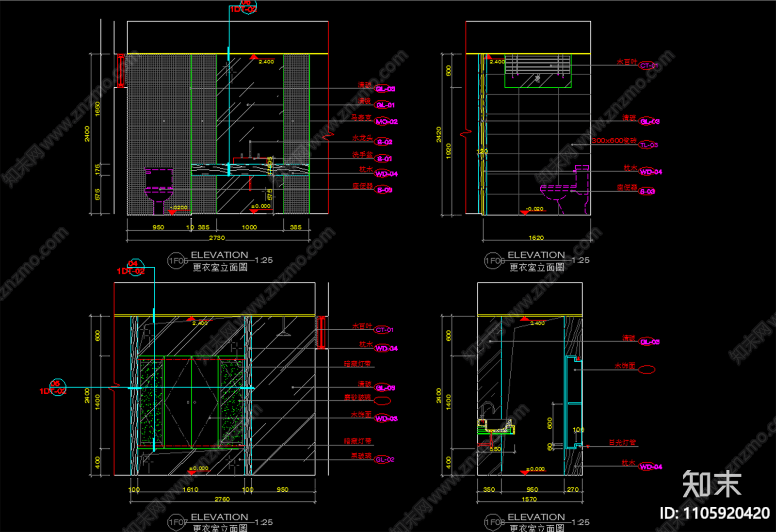Click the ELEVATION title of drawing 1F06
Screen dimensions: 776x532
536,255
